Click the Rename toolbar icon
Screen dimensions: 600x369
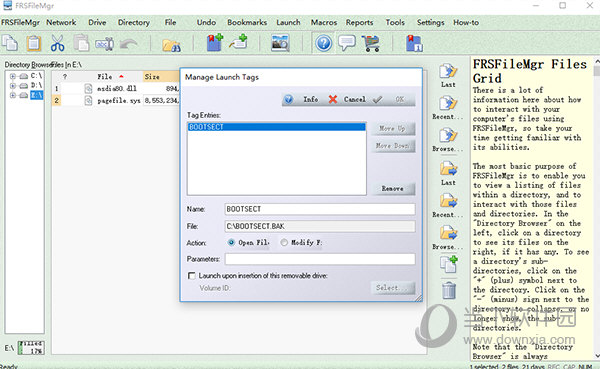click(x=104, y=44)
